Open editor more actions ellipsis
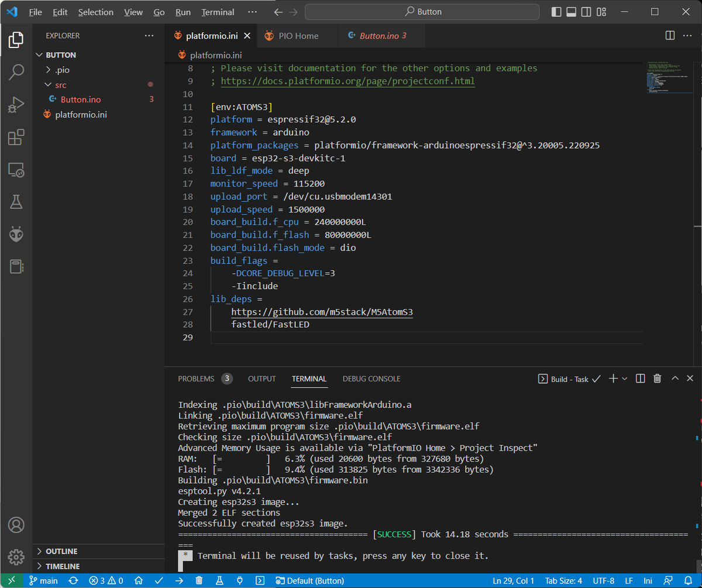 point(687,36)
